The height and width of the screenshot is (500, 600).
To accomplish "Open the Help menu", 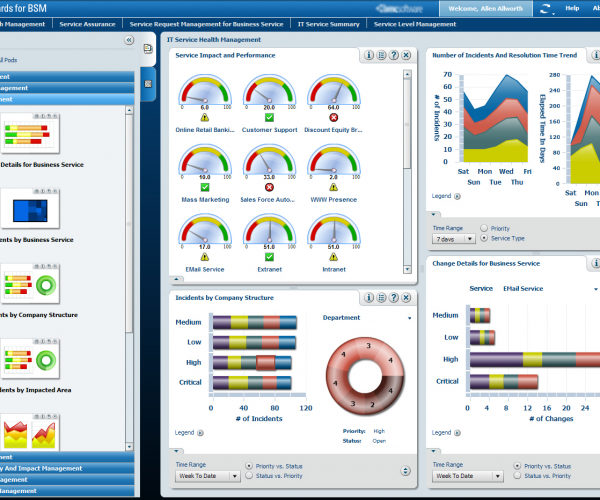I will 572,8.
